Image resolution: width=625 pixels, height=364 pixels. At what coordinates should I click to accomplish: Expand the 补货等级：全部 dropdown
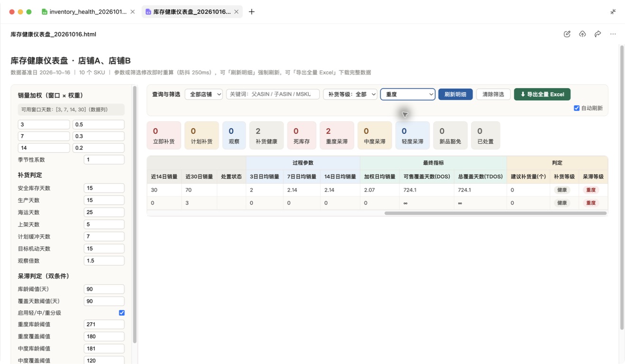coord(350,94)
